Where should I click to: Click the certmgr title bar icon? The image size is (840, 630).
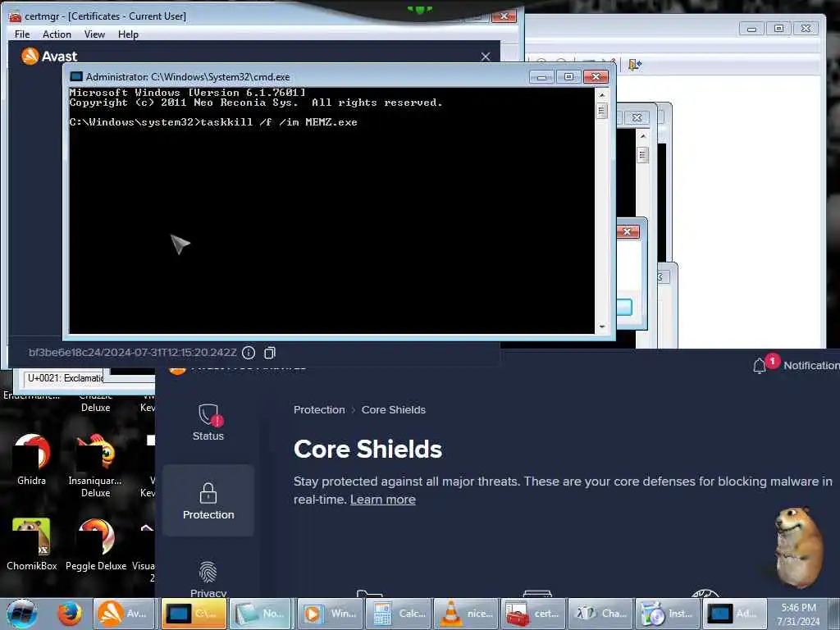pos(15,16)
